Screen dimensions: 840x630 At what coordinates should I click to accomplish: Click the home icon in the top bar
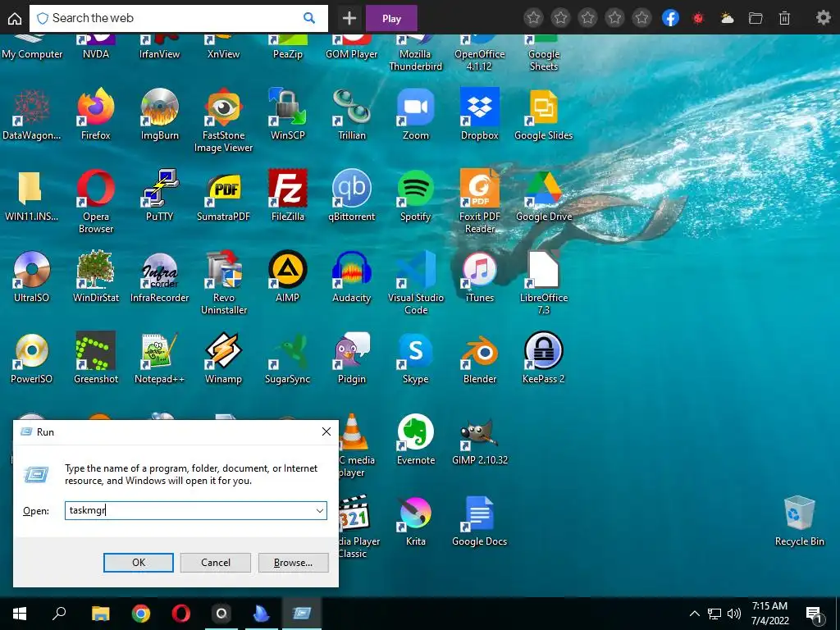click(15, 18)
